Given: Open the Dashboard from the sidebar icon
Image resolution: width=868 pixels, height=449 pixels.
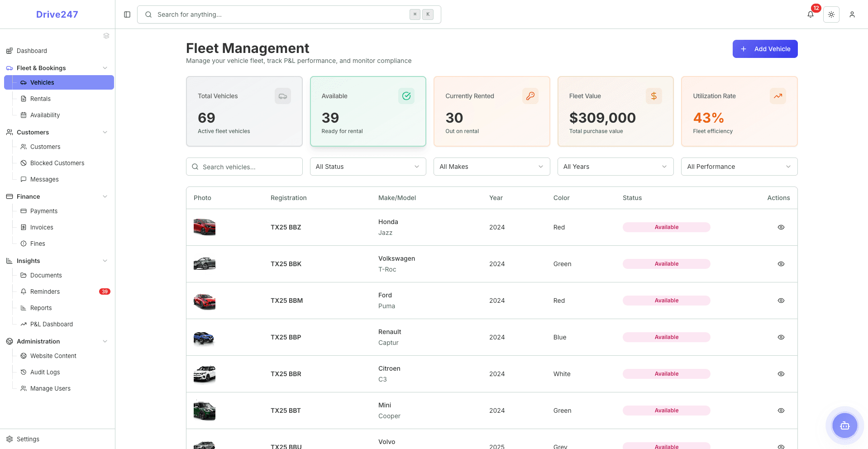Looking at the screenshot, I should click(x=9, y=51).
